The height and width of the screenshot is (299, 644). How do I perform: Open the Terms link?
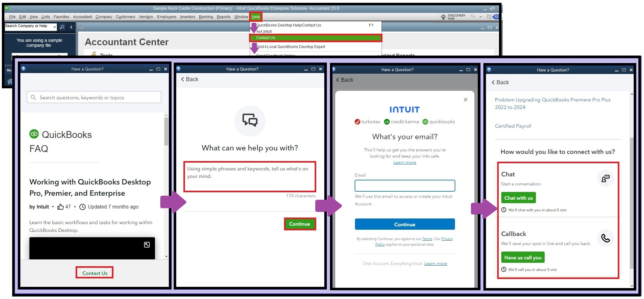coord(427,239)
